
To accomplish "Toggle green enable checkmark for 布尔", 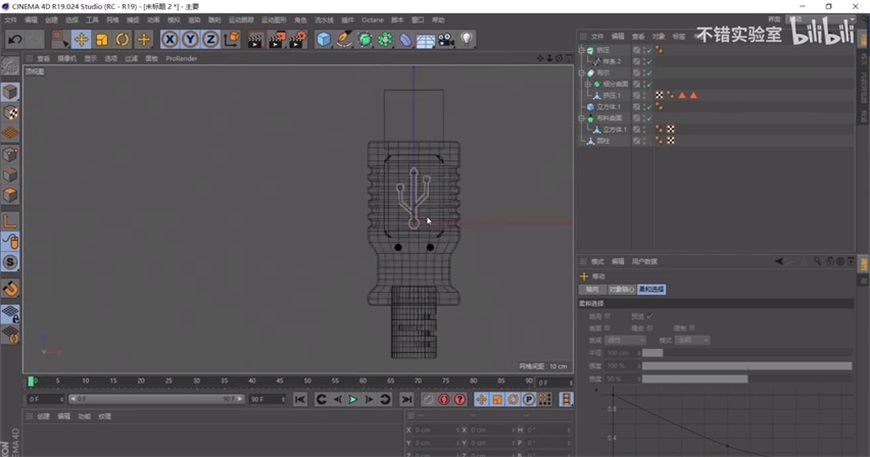I will coord(650,73).
